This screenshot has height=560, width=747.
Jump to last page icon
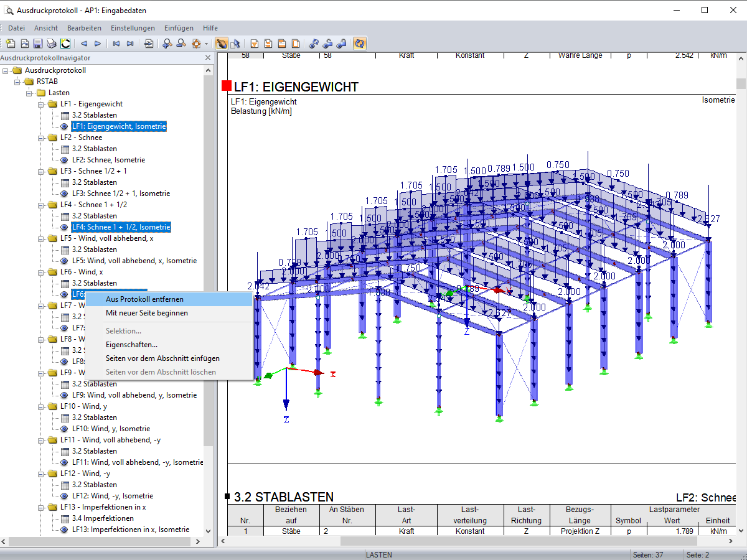click(x=130, y=44)
